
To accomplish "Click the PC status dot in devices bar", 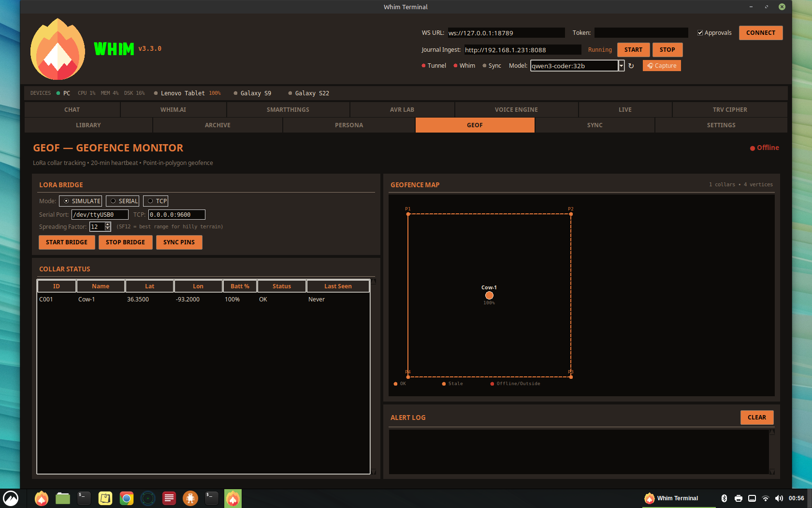I will tap(58, 93).
